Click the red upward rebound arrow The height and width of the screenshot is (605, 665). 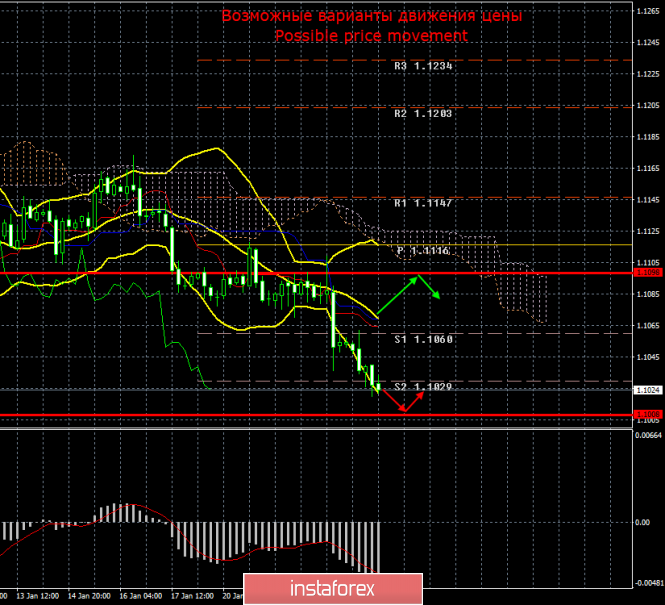pos(415,400)
